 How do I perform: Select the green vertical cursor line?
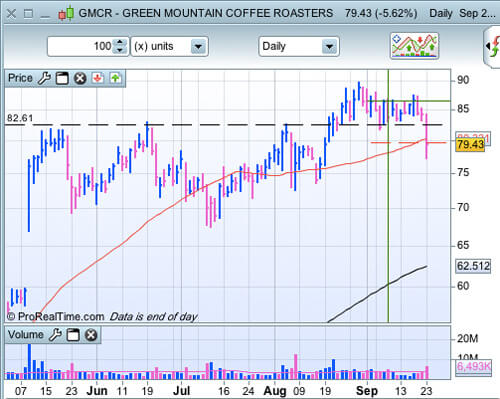tap(388, 196)
